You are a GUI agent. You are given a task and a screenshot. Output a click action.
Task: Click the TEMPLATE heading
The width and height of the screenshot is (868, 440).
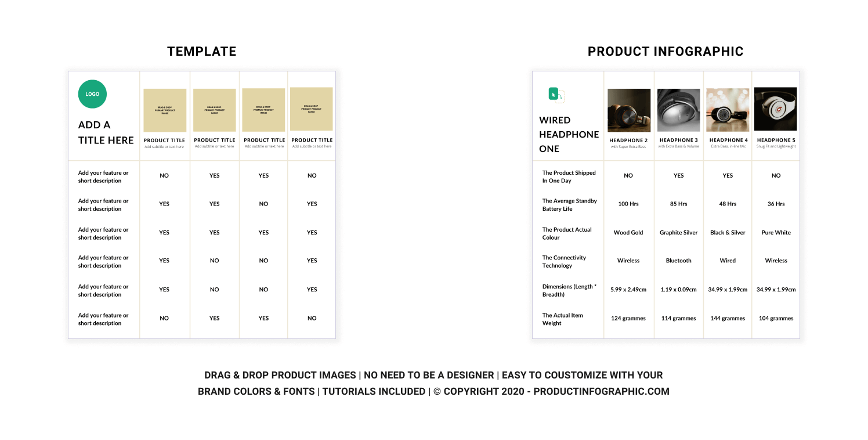(202, 51)
